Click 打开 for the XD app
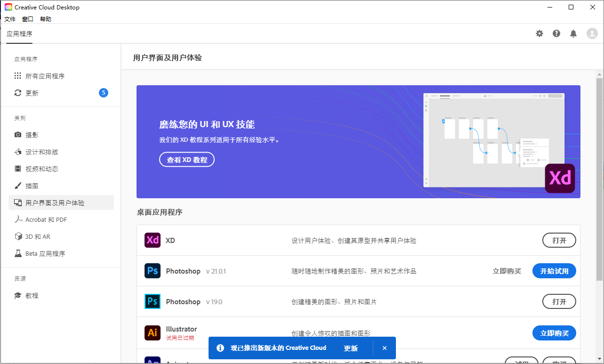Viewport: 604px width, 364px height. pyautogui.click(x=559, y=240)
